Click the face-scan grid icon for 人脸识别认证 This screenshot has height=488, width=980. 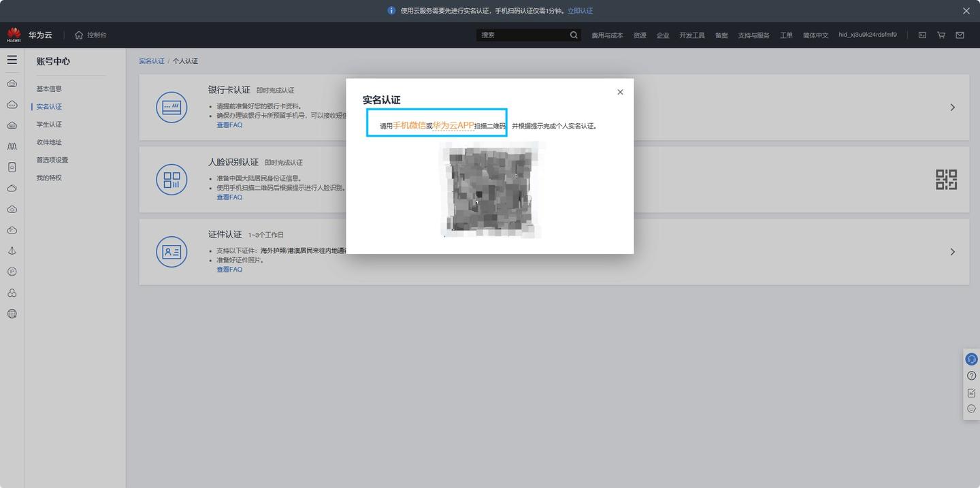tap(171, 180)
